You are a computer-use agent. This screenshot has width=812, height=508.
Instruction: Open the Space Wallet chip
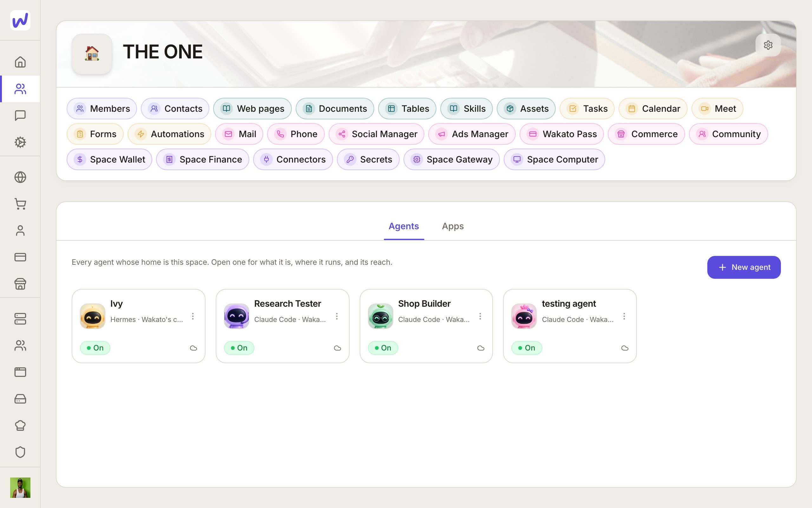tap(109, 159)
